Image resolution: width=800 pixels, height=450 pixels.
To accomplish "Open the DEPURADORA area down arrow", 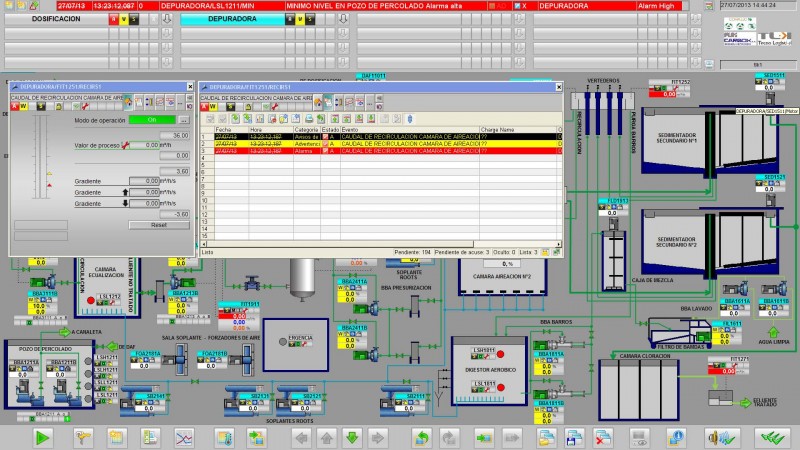I will click(343, 19).
